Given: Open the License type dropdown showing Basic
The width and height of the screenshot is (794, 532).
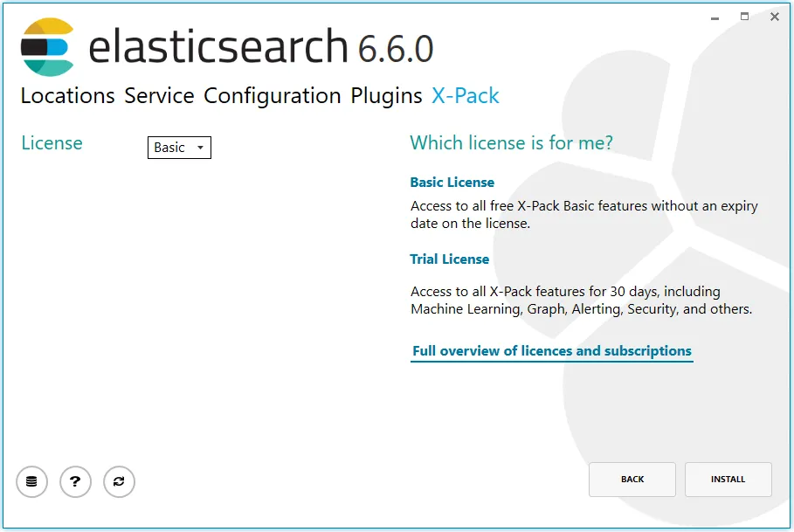Looking at the screenshot, I should [x=179, y=148].
